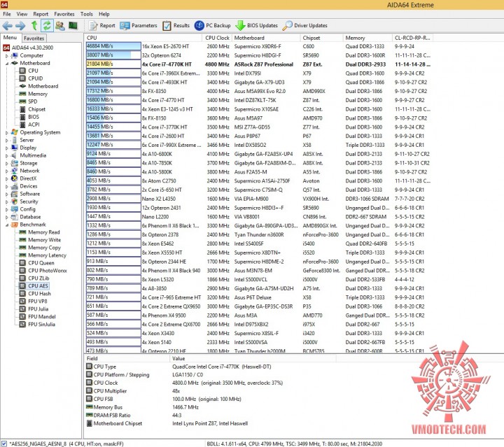Screen dimensions: 504x447
Task: Open the Report toolbar button
Action: click(x=102, y=25)
